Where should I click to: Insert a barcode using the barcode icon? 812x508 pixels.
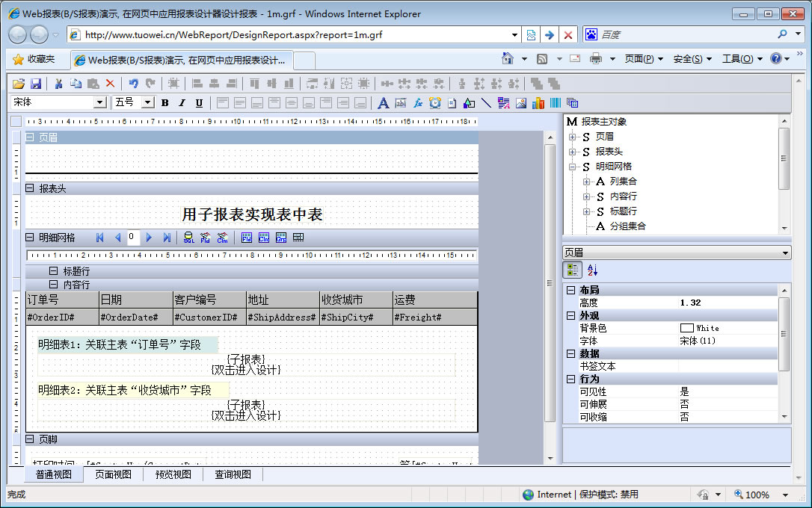(x=556, y=103)
